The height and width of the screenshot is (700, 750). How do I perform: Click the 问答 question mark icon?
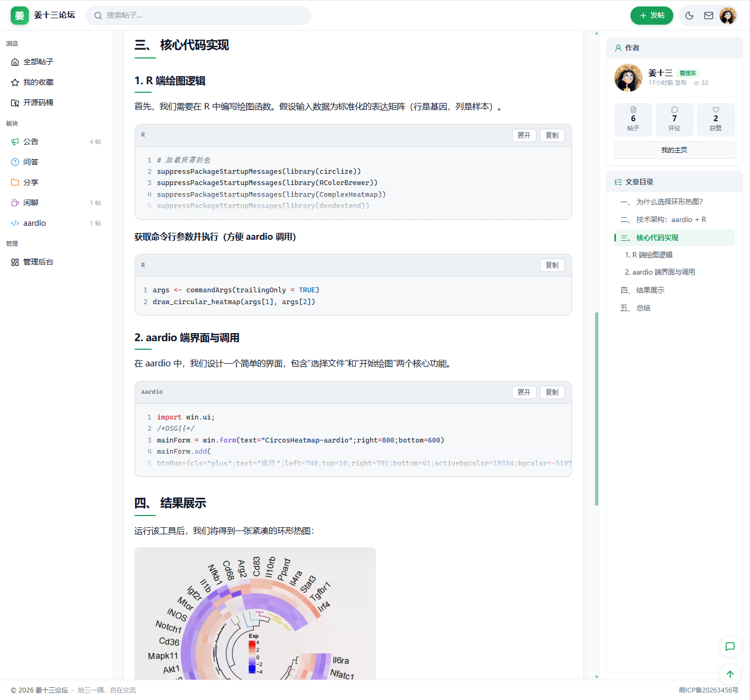tap(15, 162)
